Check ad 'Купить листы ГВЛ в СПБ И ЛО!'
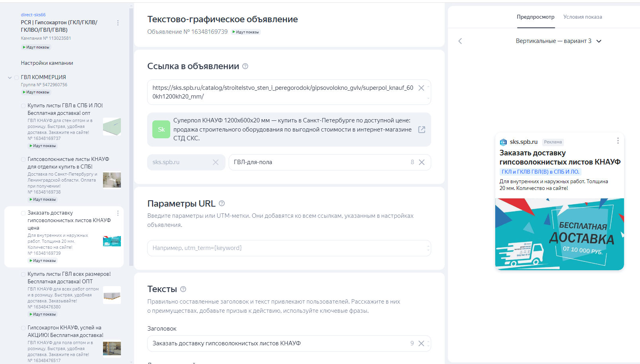Screen dimensions: 640x364 coord(23,106)
